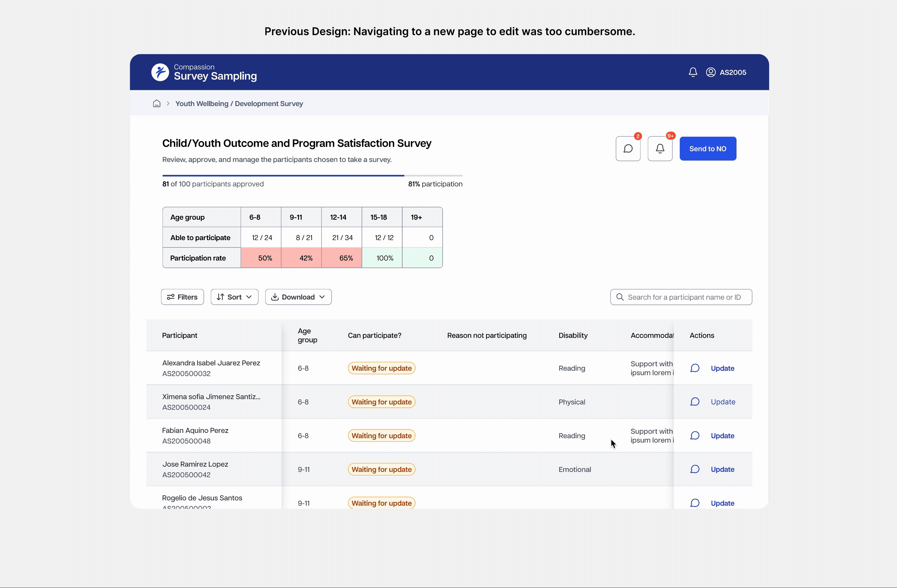The image size is (897, 588).
Task: Click Youth Wellbeing / Development Survey breadcrumb
Action: coord(239,104)
